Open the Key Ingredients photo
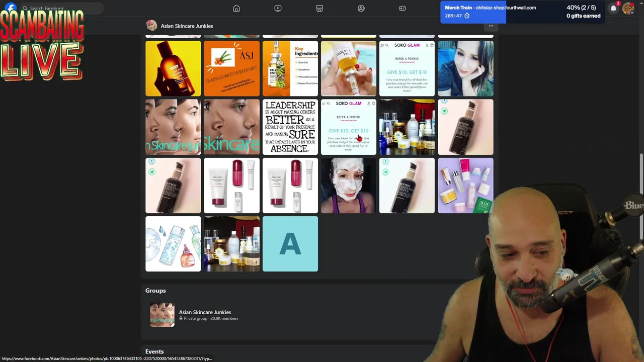The height and width of the screenshot is (362, 644). [290, 68]
